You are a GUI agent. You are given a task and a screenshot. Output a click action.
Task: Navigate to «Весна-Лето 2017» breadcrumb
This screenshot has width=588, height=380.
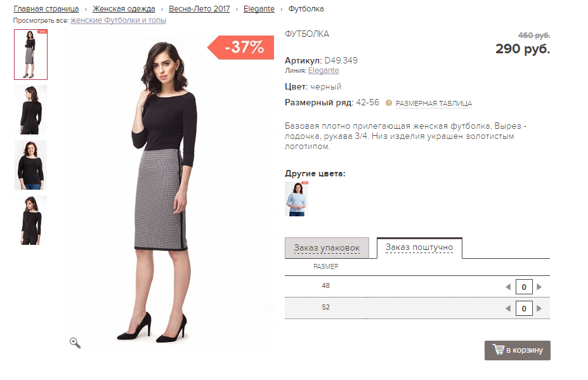click(199, 9)
